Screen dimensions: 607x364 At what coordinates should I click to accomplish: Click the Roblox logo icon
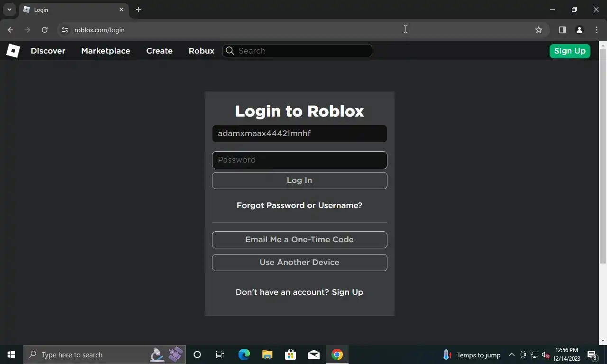tap(13, 51)
